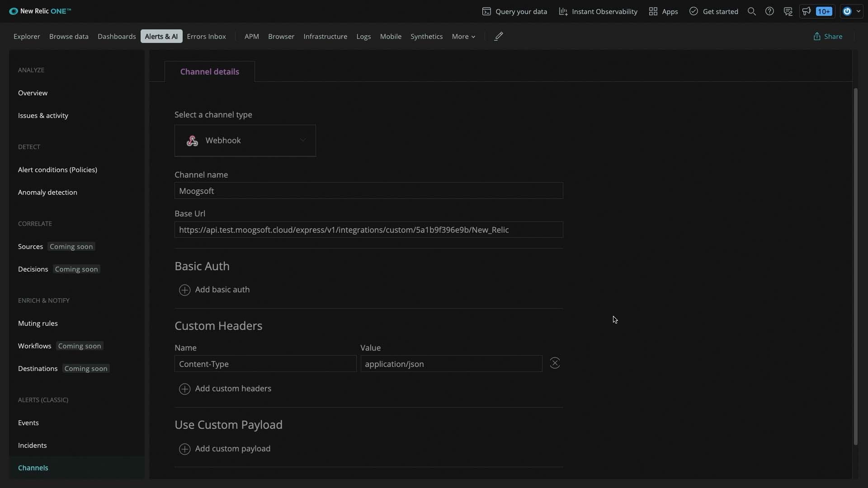Click the custom header Value field

pyautogui.click(x=451, y=364)
